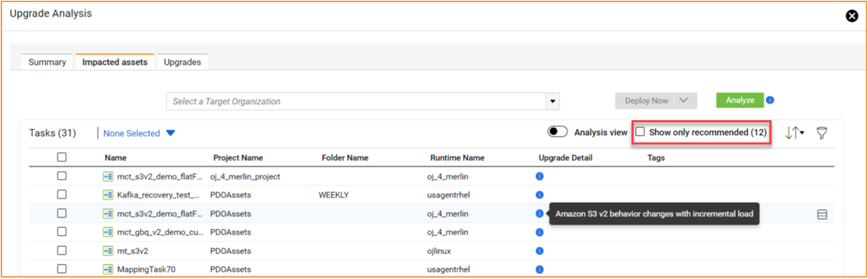Click the green Analyze button
The height and width of the screenshot is (279, 868).
point(740,100)
